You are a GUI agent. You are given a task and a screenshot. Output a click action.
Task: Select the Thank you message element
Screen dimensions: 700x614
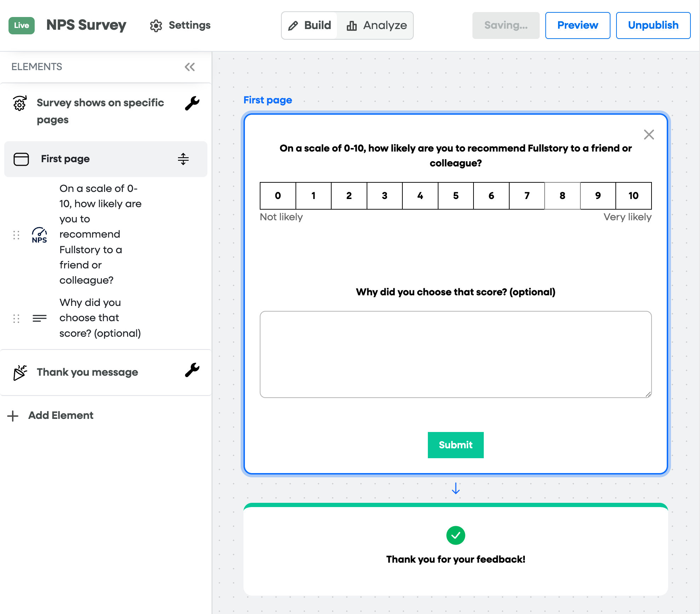pos(87,372)
